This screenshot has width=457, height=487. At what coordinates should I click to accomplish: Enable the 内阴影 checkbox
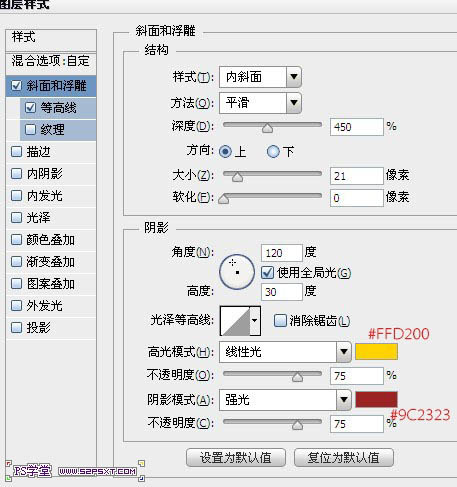coord(16,174)
